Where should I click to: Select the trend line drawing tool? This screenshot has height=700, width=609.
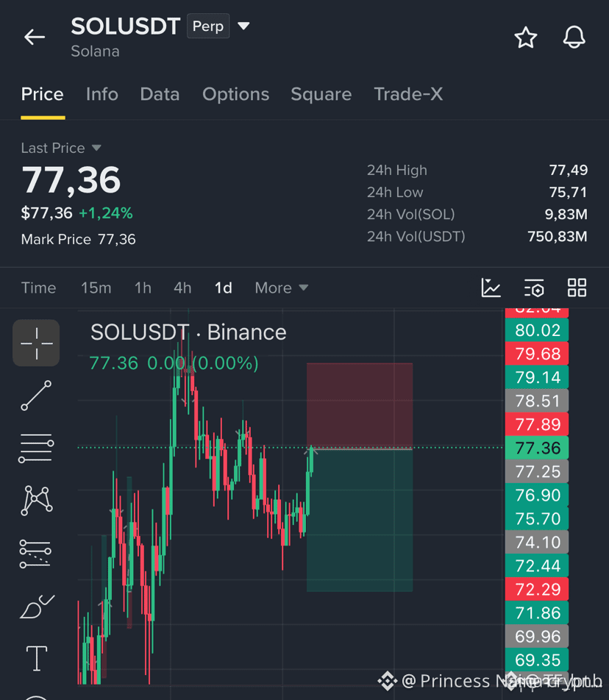coord(36,396)
